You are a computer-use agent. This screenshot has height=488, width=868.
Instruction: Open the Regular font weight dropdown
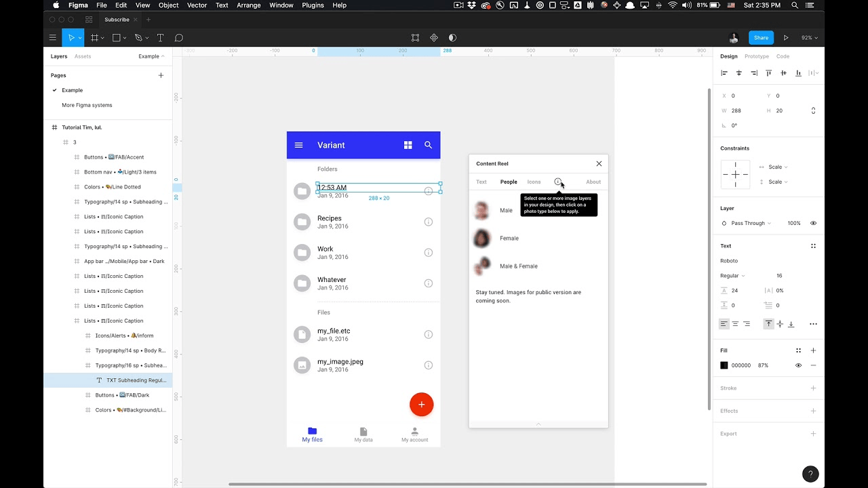click(x=733, y=276)
